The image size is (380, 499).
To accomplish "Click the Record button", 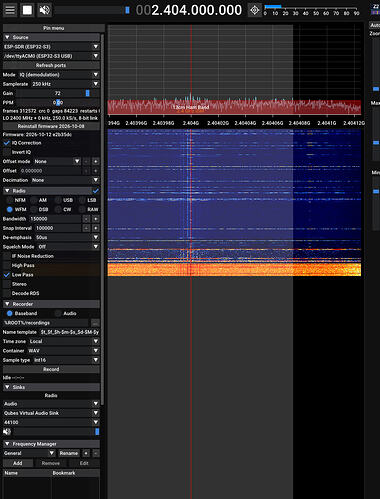I will 51,369.
